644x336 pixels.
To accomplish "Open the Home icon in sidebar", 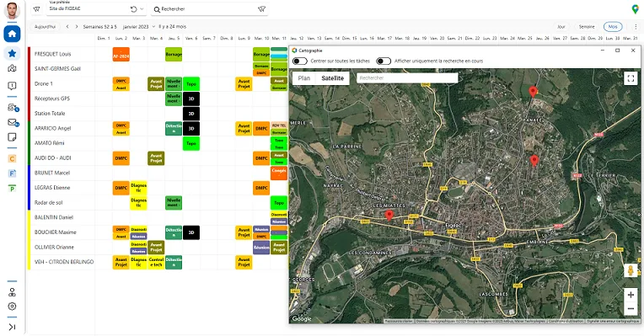I will pos(12,34).
